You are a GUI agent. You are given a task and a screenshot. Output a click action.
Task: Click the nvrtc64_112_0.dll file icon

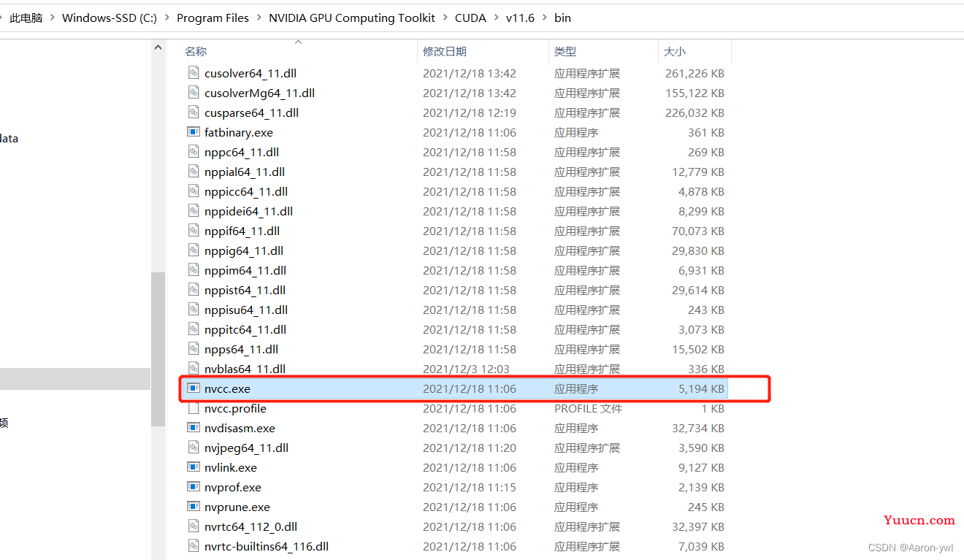tap(194, 526)
